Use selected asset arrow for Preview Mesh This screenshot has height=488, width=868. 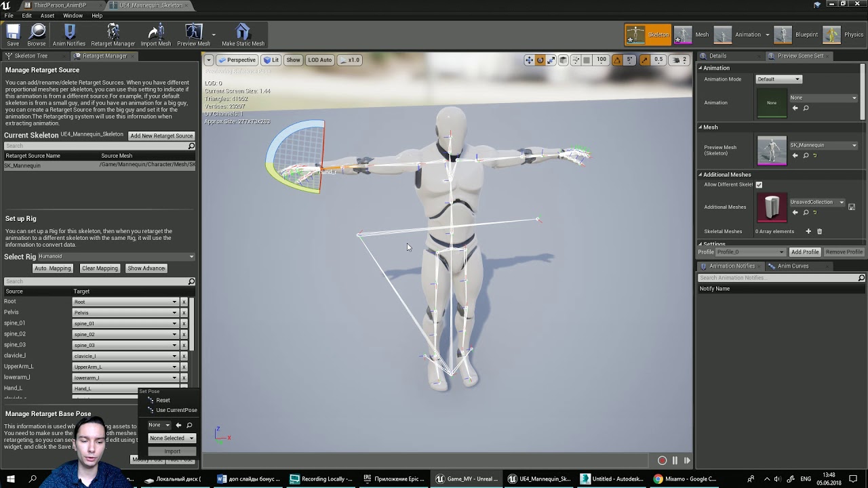point(795,155)
